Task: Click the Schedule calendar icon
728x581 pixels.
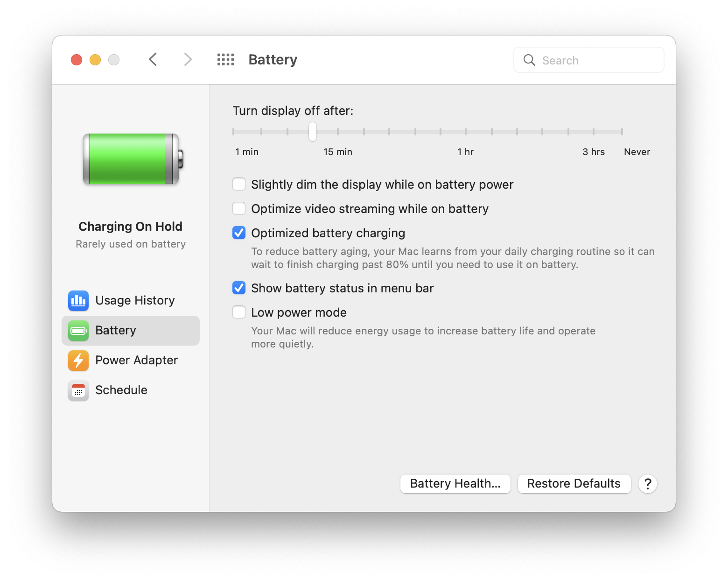Action: click(78, 390)
